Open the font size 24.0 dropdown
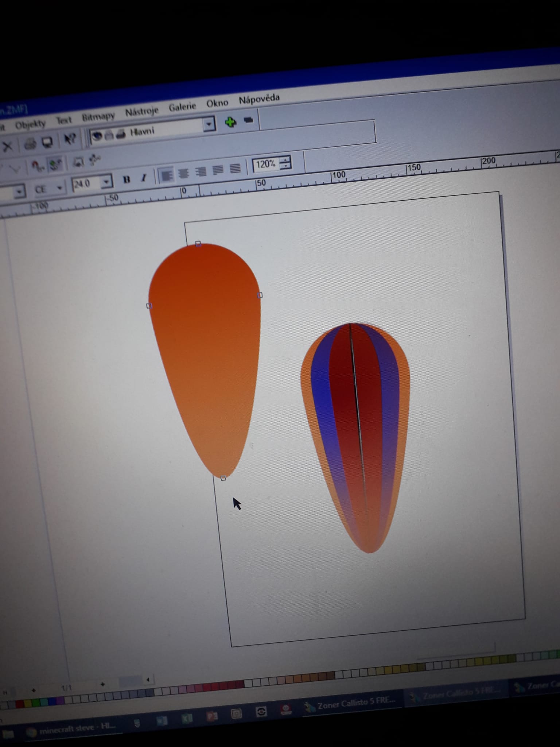Image resolution: width=560 pixels, height=747 pixels. [106, 181]
